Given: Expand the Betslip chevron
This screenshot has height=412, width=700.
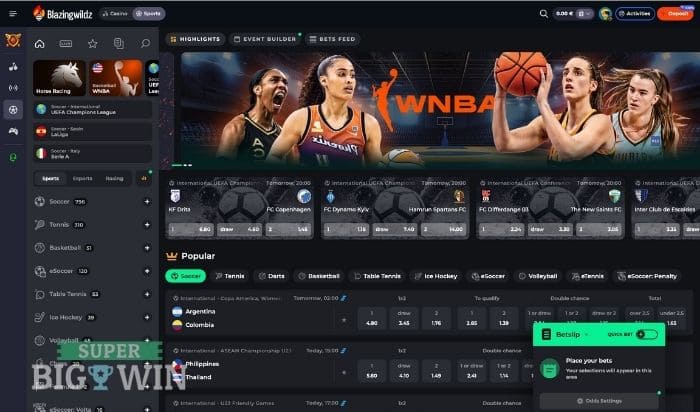Looking at the screenshot, I should click(x=586, y=335).
